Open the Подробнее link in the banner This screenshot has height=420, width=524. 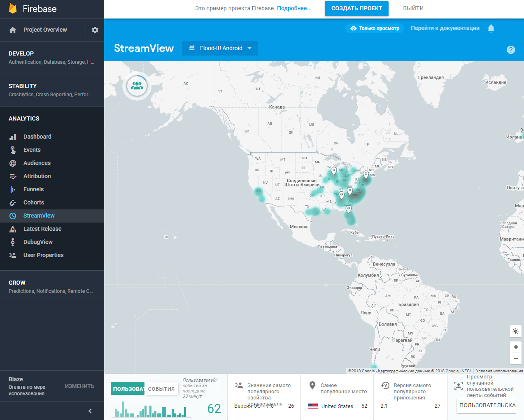coord(294,8)
